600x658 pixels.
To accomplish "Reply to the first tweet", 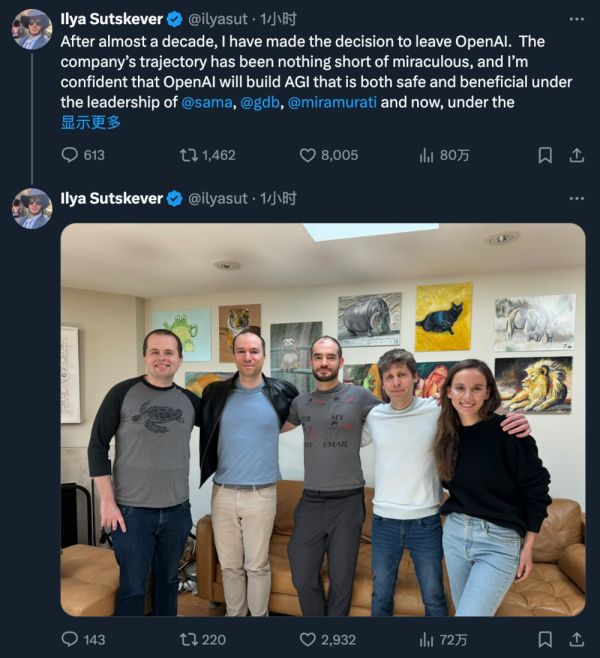I will (x=70, y=155).
